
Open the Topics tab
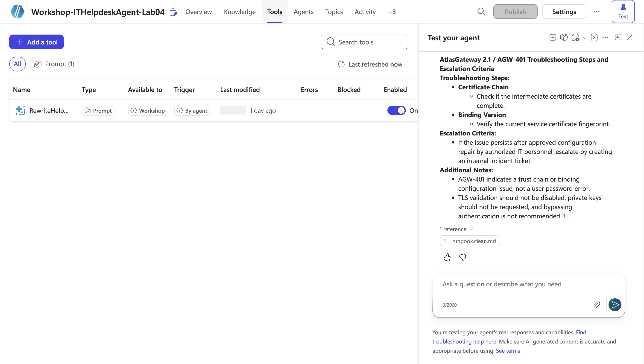pyautogui.click(x=334, y=12)
